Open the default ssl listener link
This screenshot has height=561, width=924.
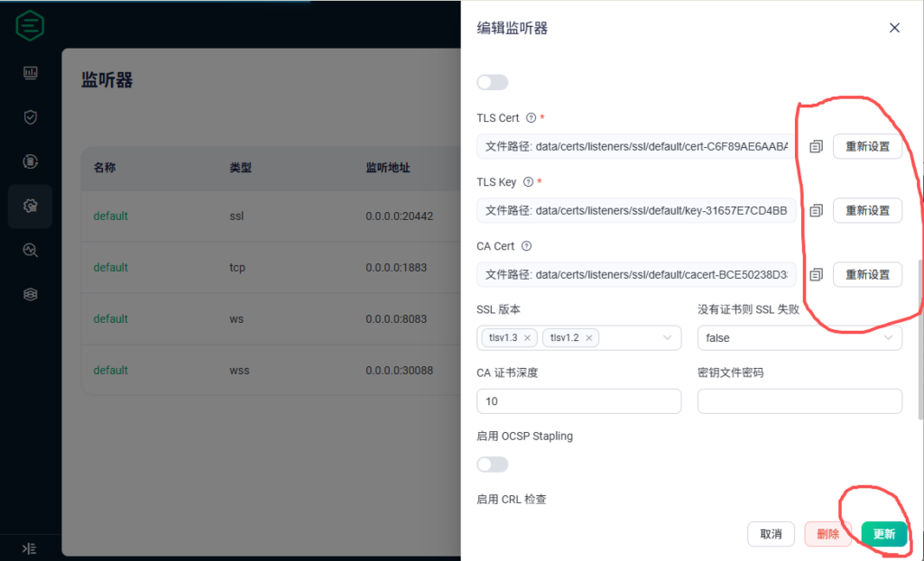click(x=110, y=216)
